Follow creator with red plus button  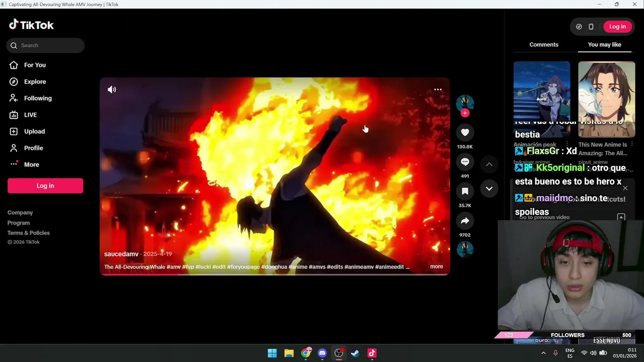[465, 113]
